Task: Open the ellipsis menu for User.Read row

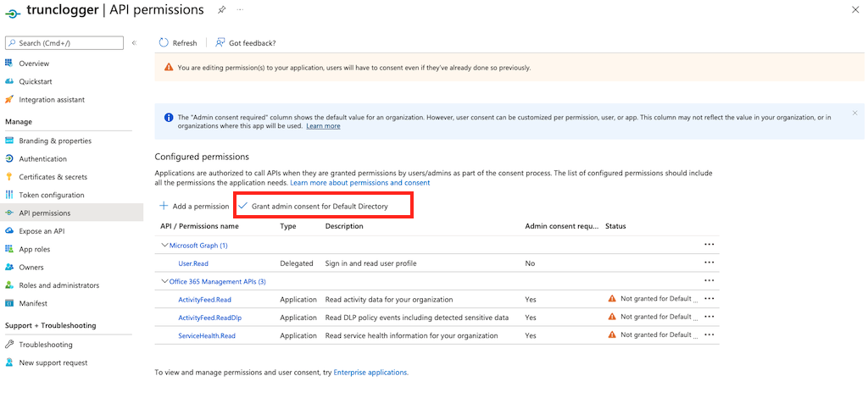Action: [709, 263]
